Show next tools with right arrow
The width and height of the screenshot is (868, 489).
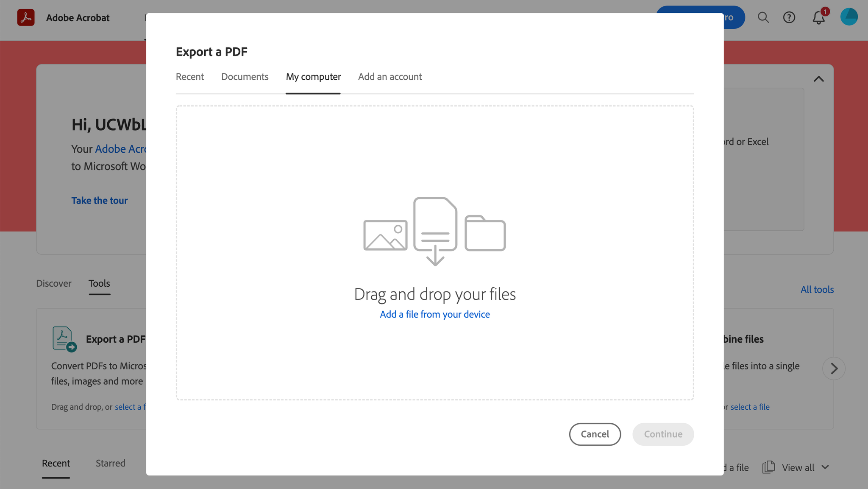pyautogui.click(x=834, y=369)
